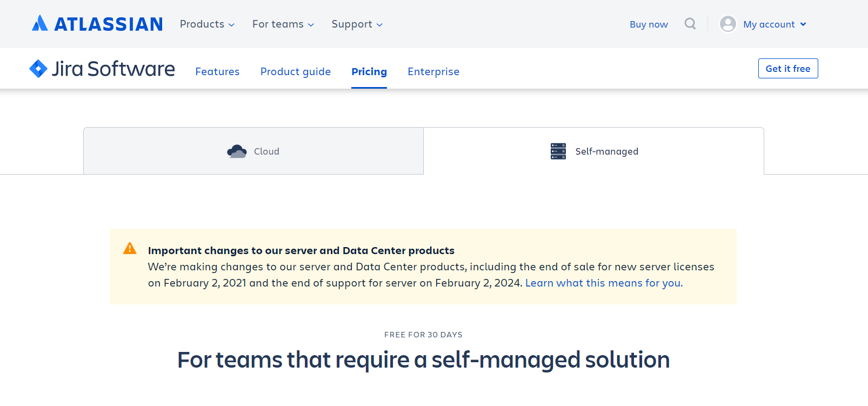The image size is (868, 406).
Task: Select the Pricing nav item
Action: tap(369, 71)
